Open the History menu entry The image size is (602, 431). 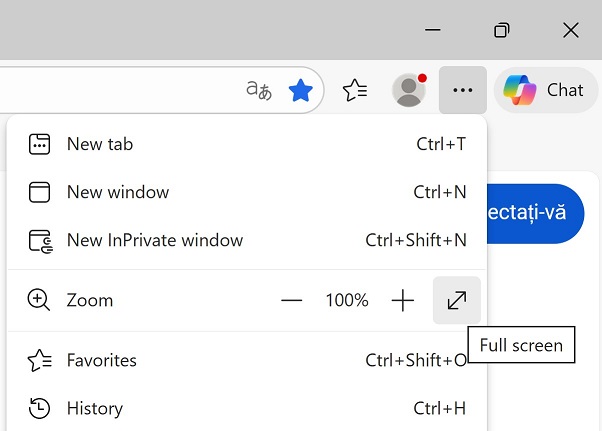point(95,408)
